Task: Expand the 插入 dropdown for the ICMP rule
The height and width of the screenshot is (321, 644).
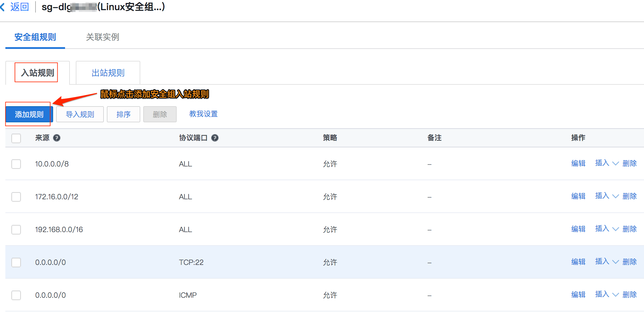Action: 607,294
